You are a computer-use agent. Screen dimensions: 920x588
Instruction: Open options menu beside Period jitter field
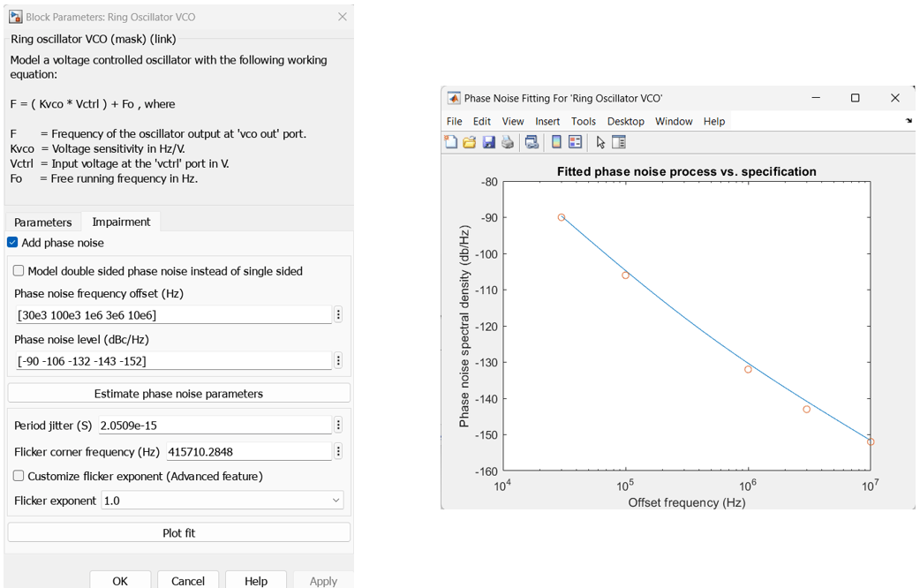click(338, 426)
